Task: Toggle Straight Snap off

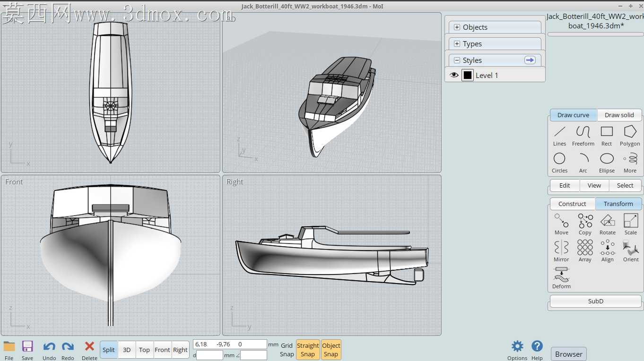Action: coord(308,350)
